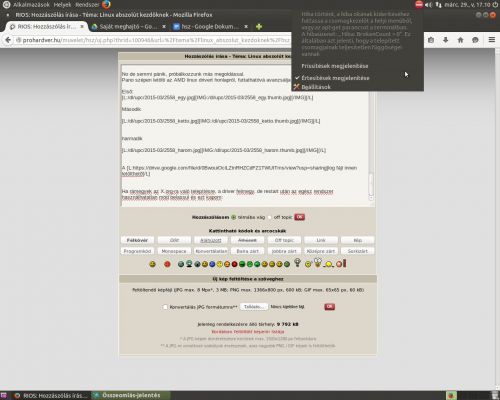
Task: Click the Kép code button
Action: [358, 240]
